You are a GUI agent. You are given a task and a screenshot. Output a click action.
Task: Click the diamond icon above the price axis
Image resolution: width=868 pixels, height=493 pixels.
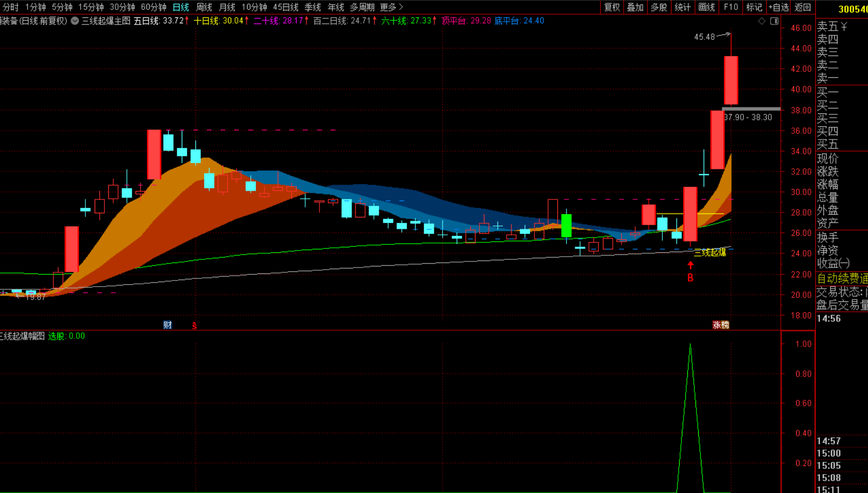tap(762, 21)
